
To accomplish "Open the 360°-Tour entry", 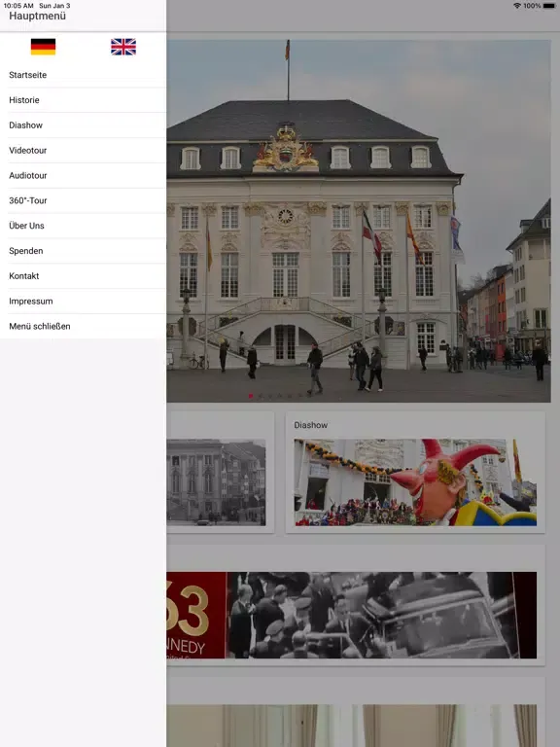I will click(x=83, y=200).
